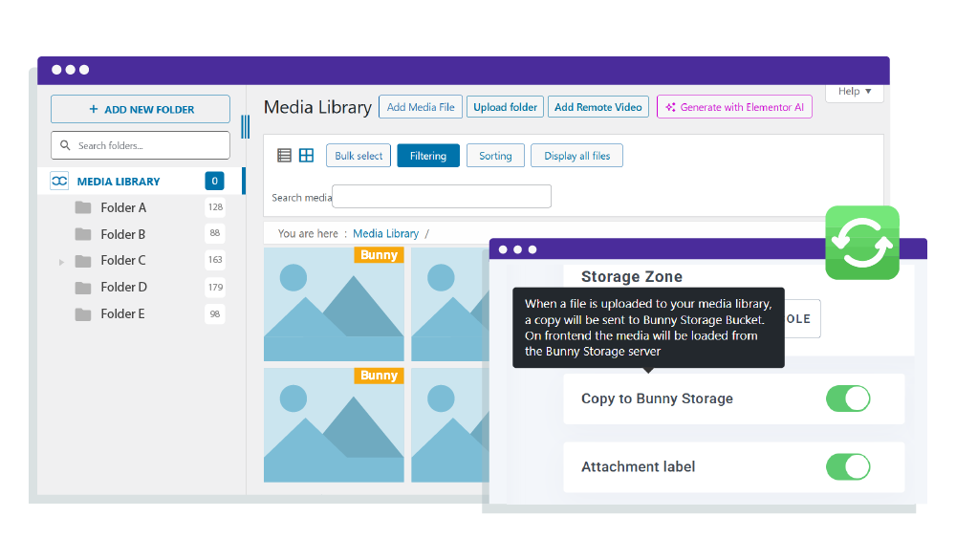Click the search magnifier in folder search
Screen dimensions: 956x560
[x=65, y=146]
